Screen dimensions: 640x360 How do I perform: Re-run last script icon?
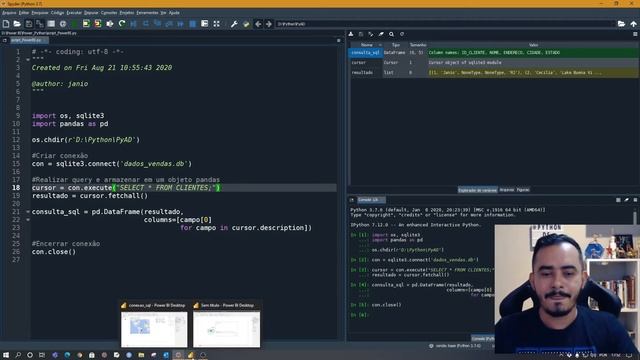(122, 24)
